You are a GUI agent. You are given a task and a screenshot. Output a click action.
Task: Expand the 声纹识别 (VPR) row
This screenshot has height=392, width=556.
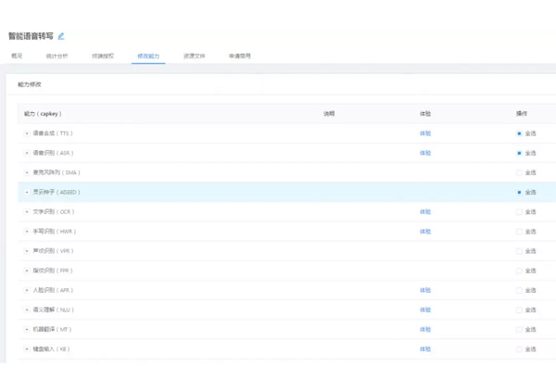pyautogui.click(x=27, y=251)
